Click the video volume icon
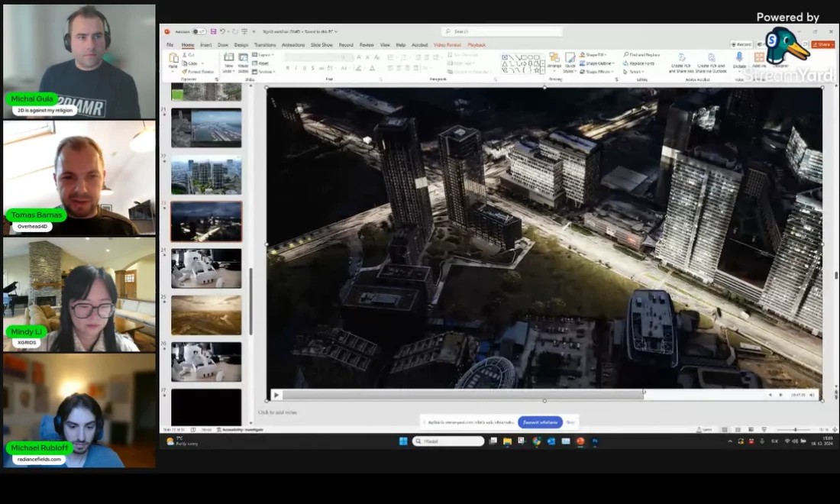 pos(813,396)
